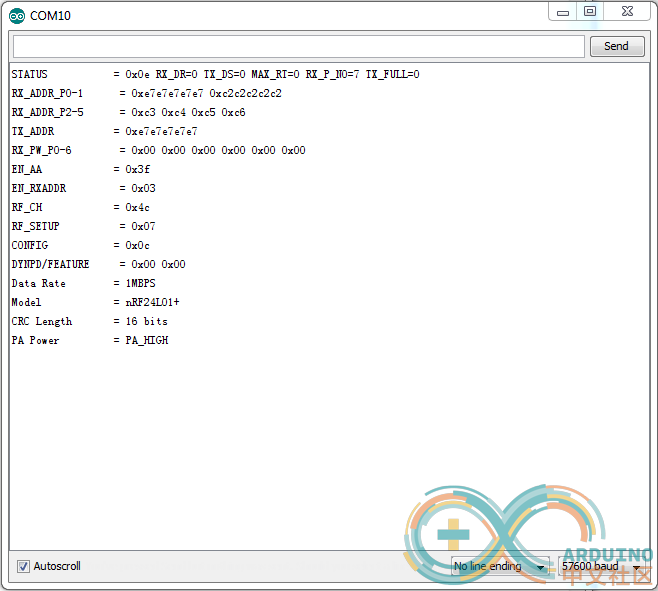
Task: Click the RF_CH value 0x4c
Action: coord(137,207)
